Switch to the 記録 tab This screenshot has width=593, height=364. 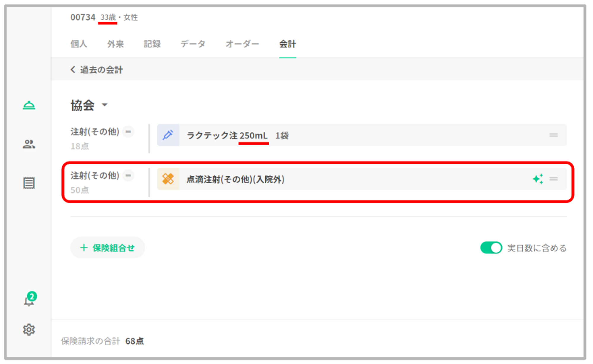pyautogui.click(x=152, y=44)
